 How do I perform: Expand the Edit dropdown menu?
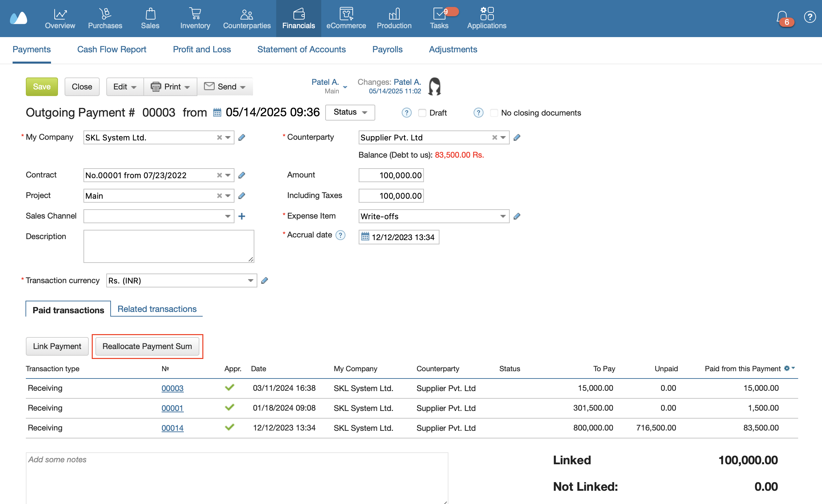(125, 87)
